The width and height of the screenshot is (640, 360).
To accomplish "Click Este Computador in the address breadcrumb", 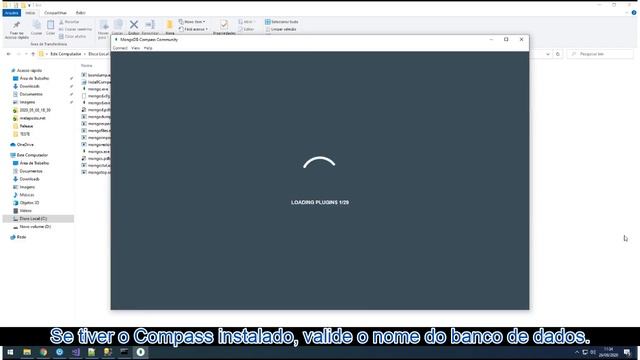I will click(x=66, y=54).
